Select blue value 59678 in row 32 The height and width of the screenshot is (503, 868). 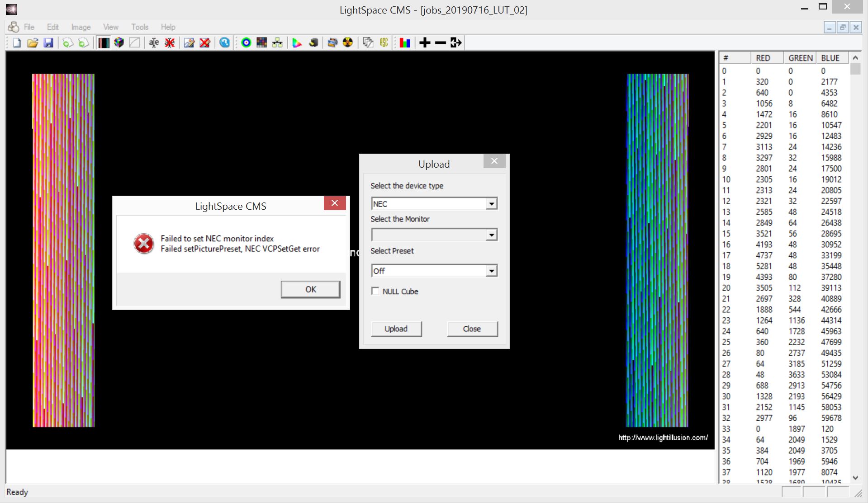pos(831,418)
